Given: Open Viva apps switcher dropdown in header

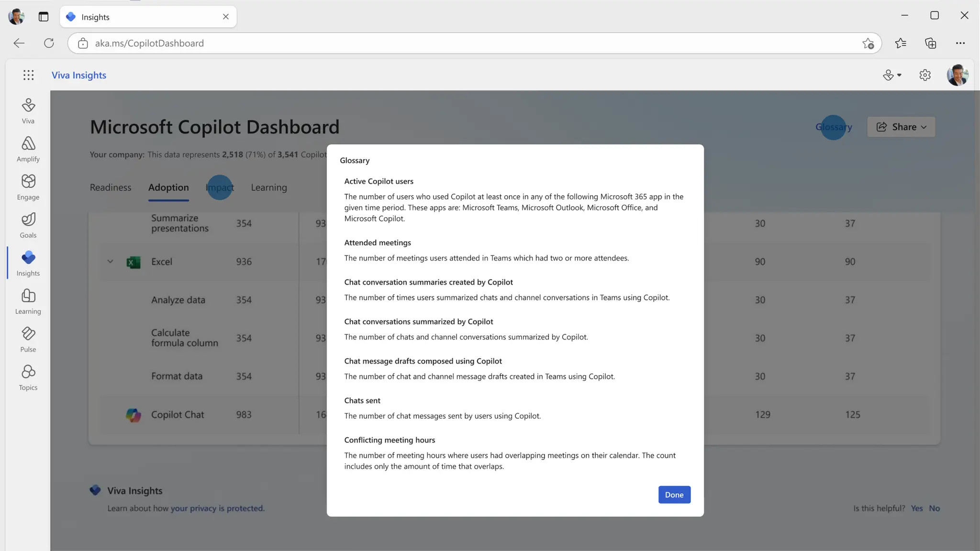Looking at the screenshot, I should tap(892, 75).
